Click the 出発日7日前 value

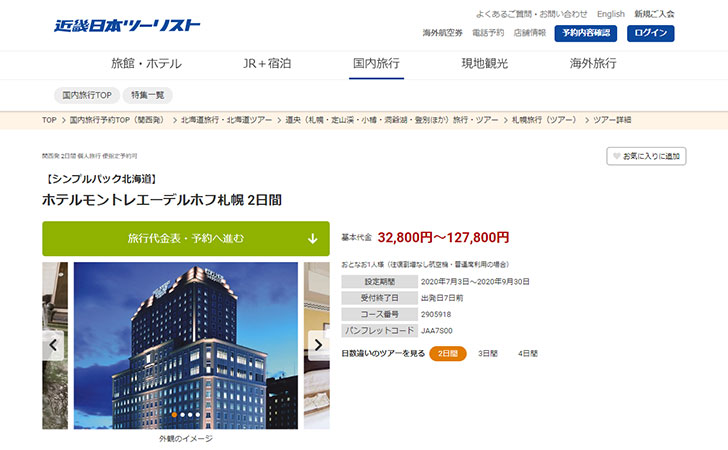pos(442,298)
